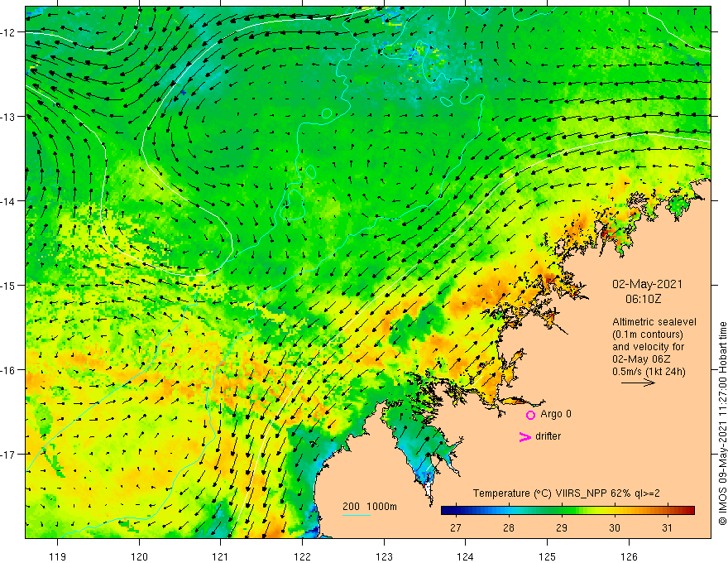Click the magenta drifter arrowhead legend marker
This screenshot has height=563, width=728.
coord(525,436)
